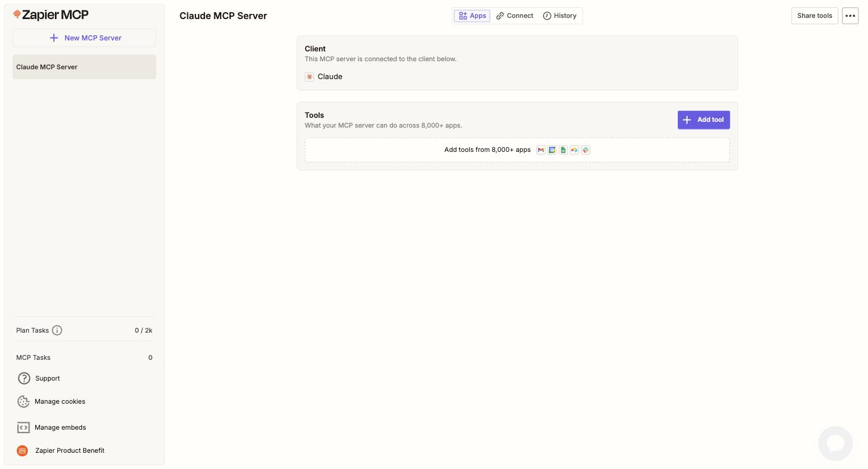Click the 0 / 2k plan tasks value

[x=143, y=330]
